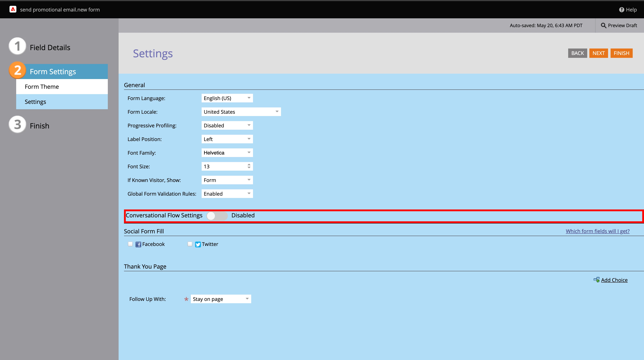Open the Progressive Profiling dropdown

[227, 125]
